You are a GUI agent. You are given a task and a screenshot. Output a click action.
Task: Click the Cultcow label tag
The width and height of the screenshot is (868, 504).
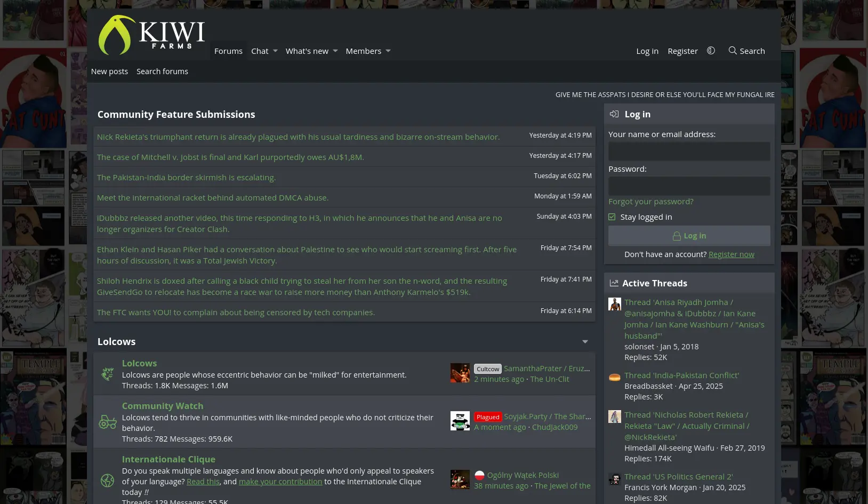488,369
